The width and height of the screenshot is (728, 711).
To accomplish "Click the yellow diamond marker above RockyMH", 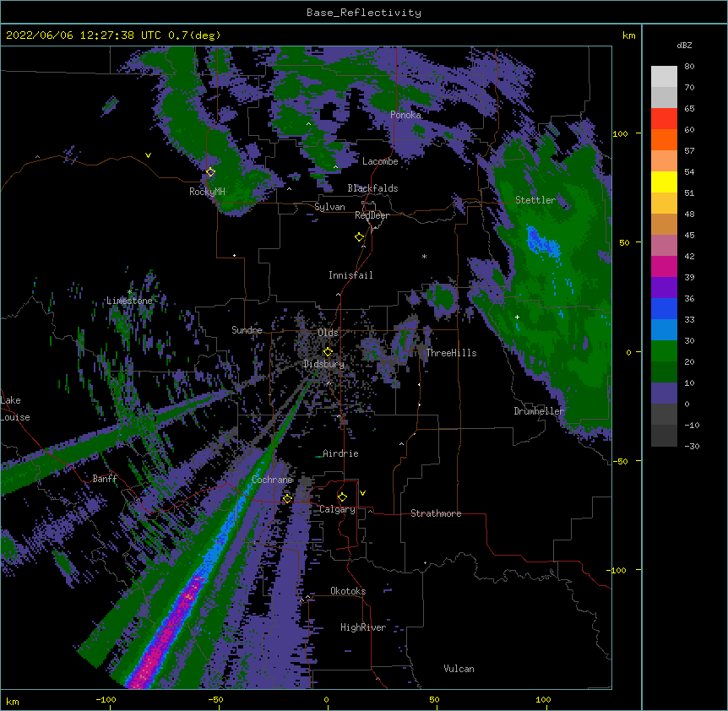I will (210, 172).
